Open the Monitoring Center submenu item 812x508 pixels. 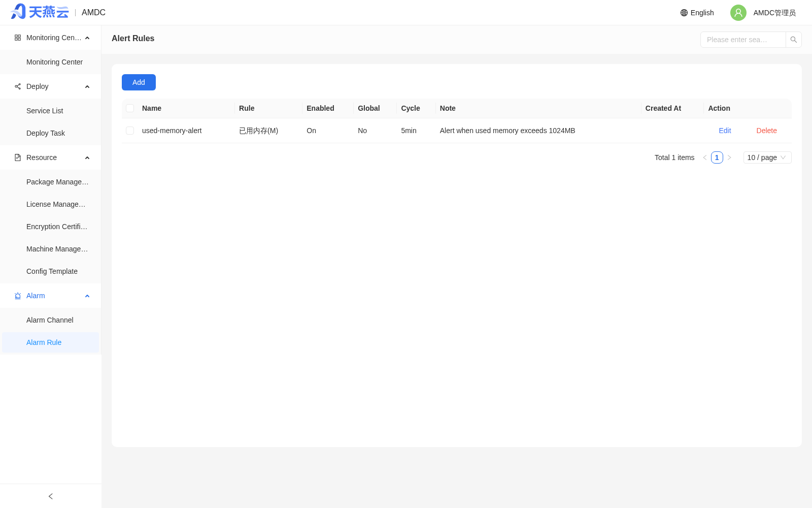click(51, 62)
